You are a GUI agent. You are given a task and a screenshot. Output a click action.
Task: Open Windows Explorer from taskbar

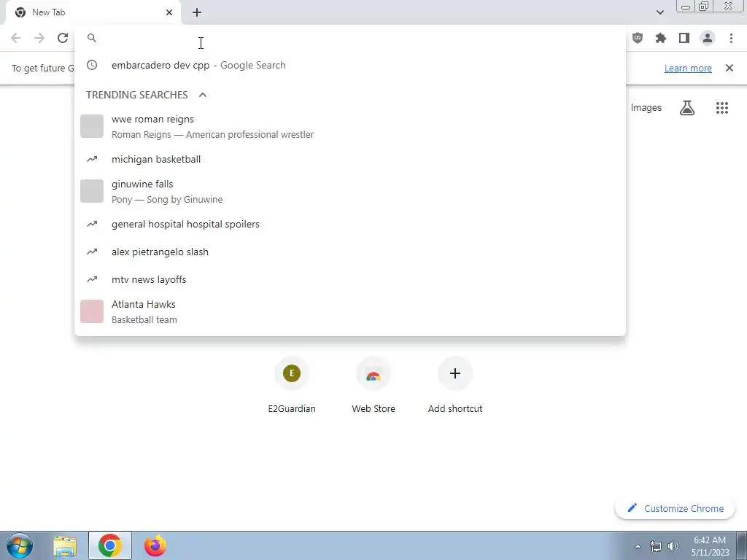click(x=65, y=545)
